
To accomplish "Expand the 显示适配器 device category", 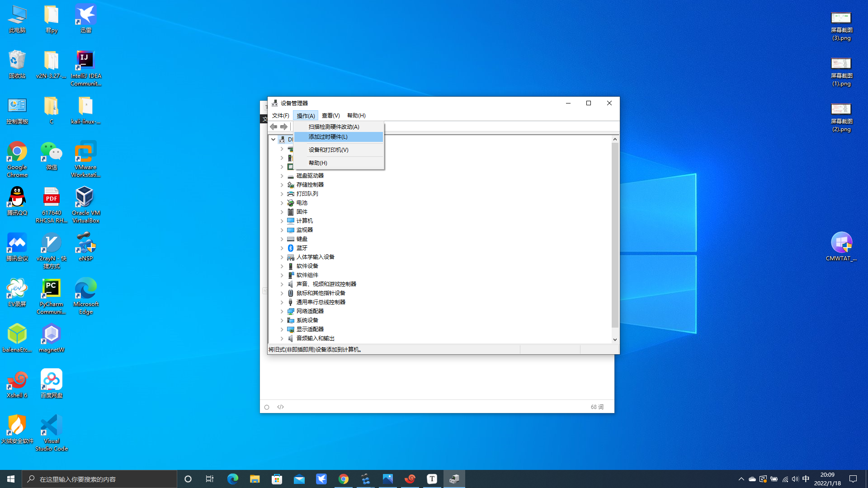I will [281, 329].
